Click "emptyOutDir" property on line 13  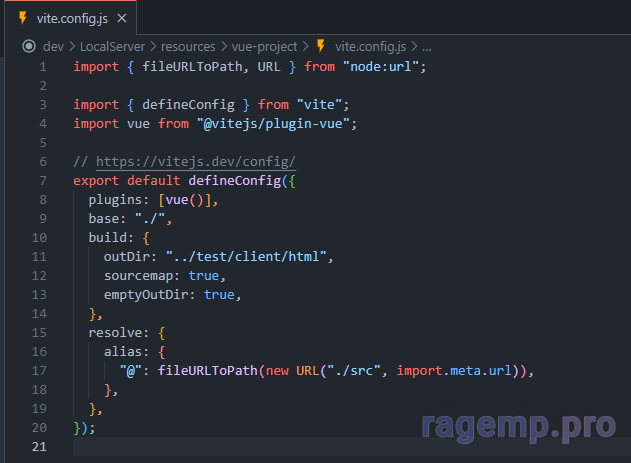[x=146, y=295]
